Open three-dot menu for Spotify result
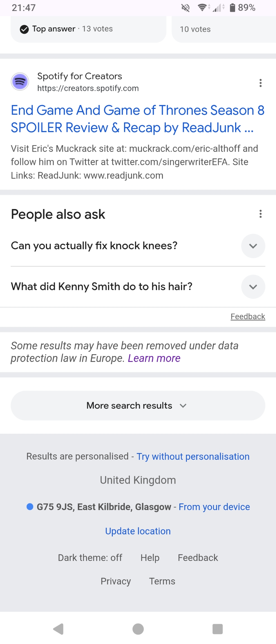This screenshot has height=644, width=276. pos(261,83)
